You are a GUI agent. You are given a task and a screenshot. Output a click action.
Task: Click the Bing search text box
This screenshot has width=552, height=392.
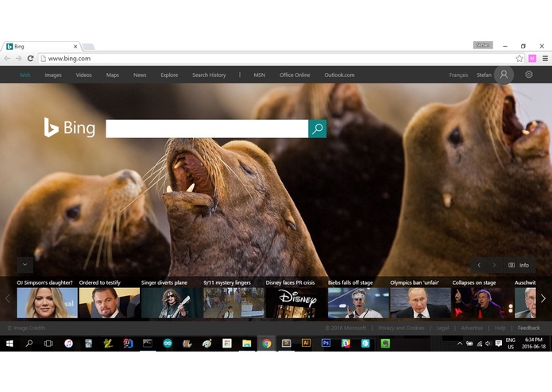(x=207, y=129)
